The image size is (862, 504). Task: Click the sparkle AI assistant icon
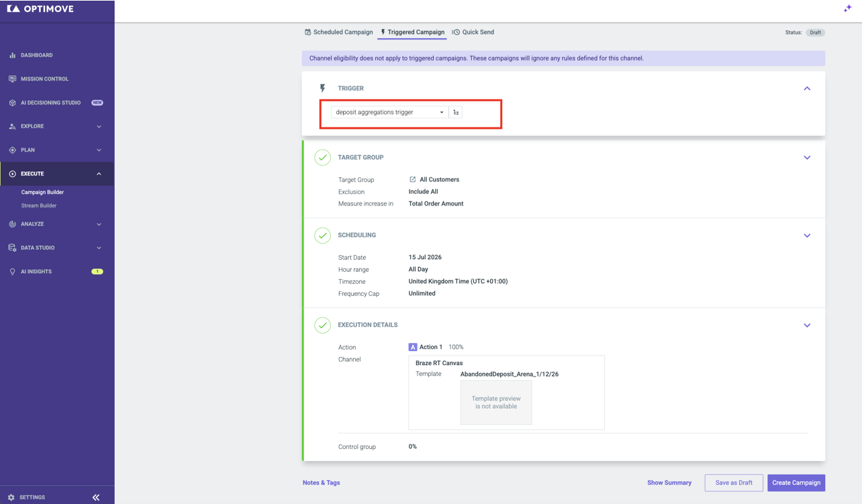pos(847,8)
